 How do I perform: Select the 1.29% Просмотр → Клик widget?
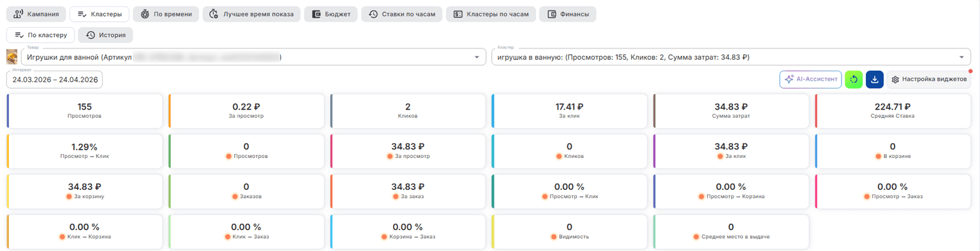(85, 151)
